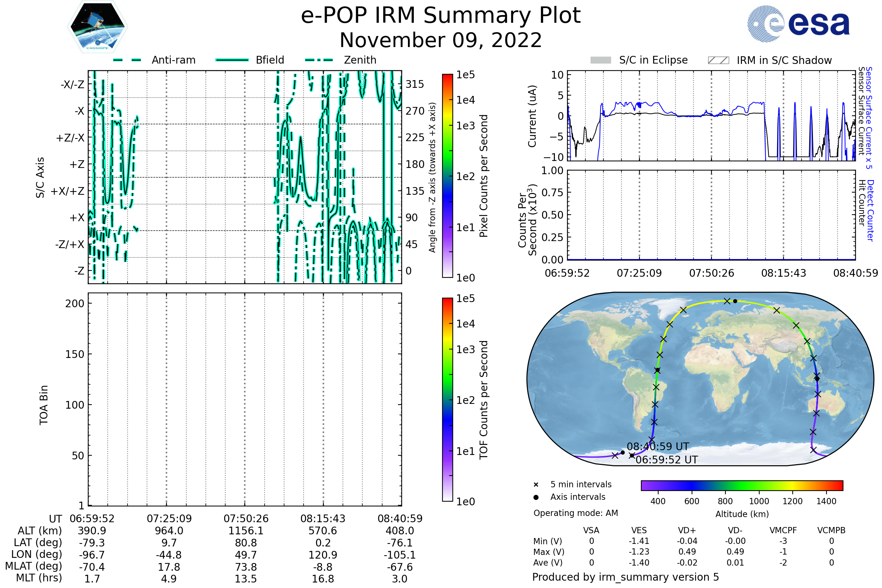This screenshot has width=882, height=588.
Task: Click the Axis intervals dot marker legend
Action: [536, 497]
